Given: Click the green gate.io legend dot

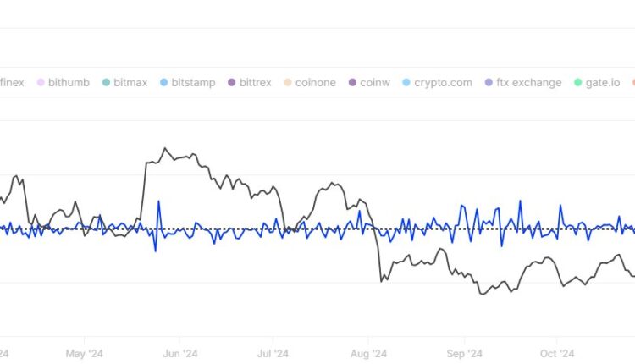Looking at the screenshot, I should tap(578, 83).
